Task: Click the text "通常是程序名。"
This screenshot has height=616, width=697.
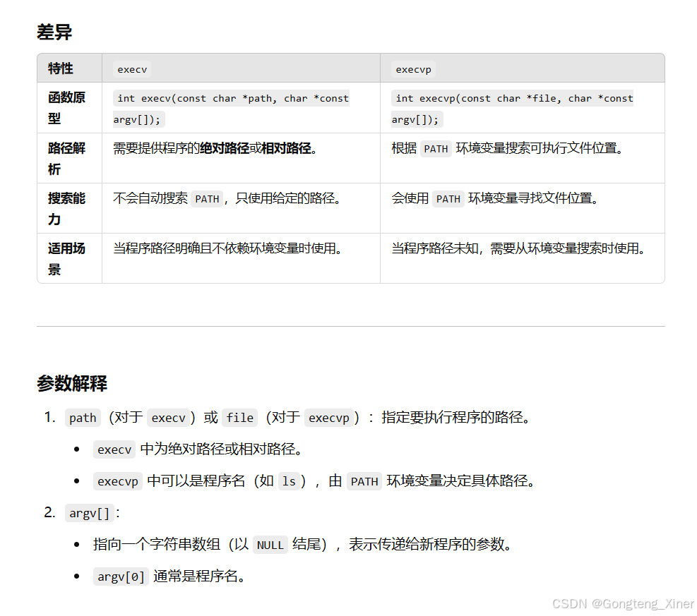Action: [199, 576]
